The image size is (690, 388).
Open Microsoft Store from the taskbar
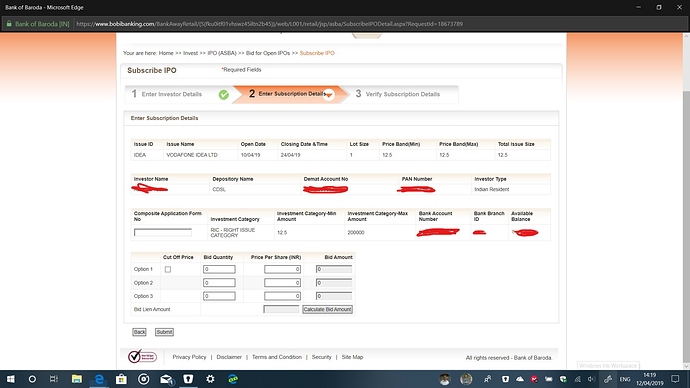[121, 379]
